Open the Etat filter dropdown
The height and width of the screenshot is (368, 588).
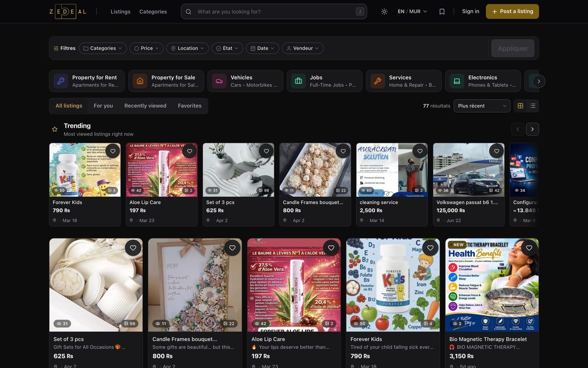pos(227,48)
